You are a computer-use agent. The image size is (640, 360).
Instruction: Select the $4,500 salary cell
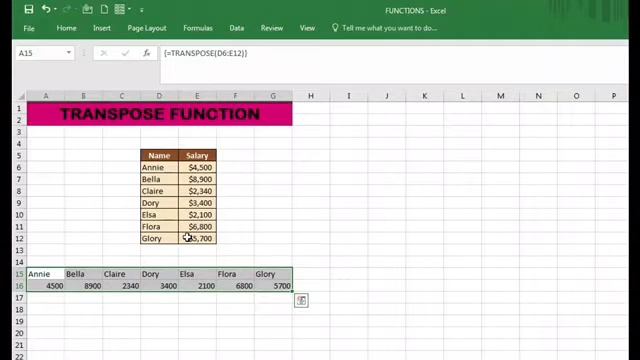pyautogui.click(x=197, y=167)
